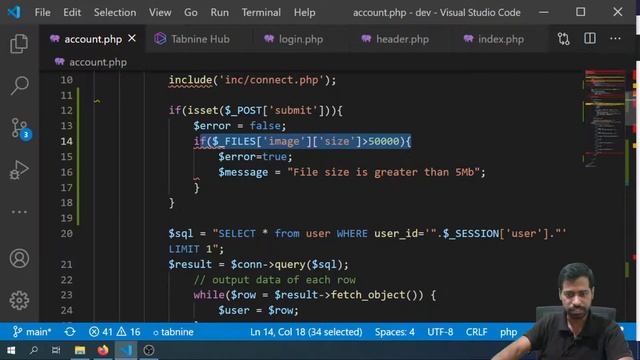This screenshot has height=360, width=640.
Task: Open the Go menu
Action: 191,13
